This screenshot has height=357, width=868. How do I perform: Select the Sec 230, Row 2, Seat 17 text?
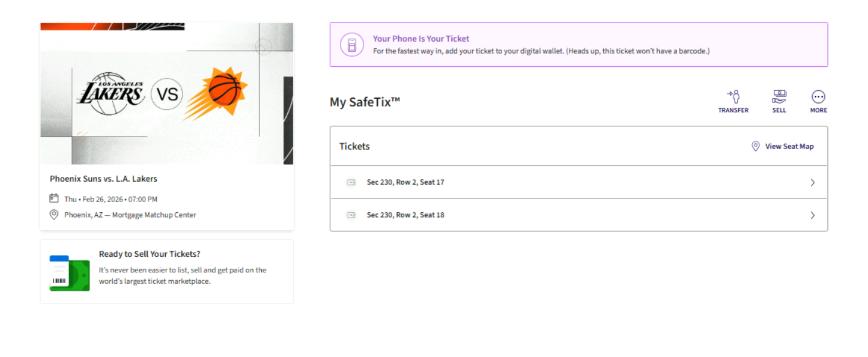coord(405,182)
